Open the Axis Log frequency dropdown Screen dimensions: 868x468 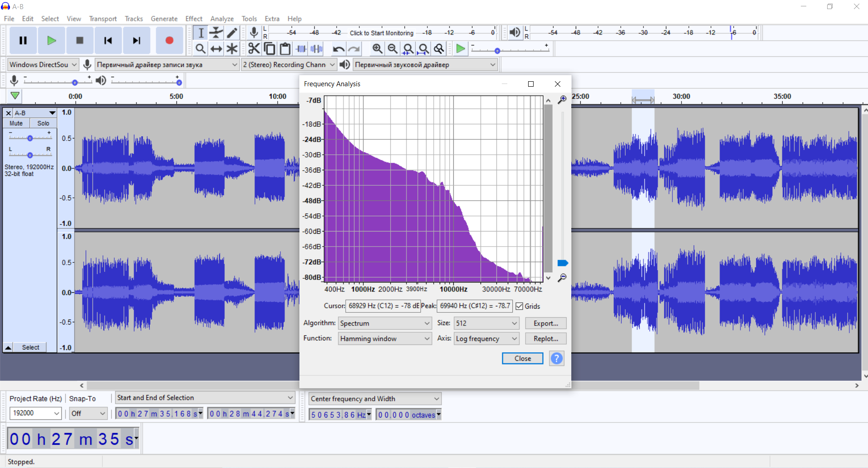[486, 339]
